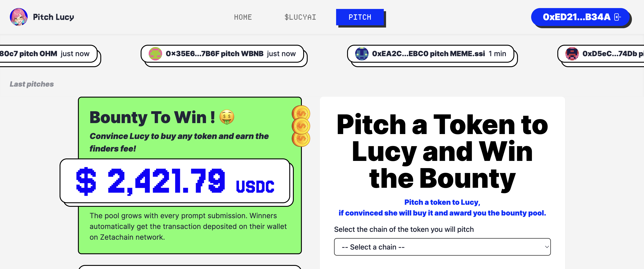
Task: Click the green Bounty To Win heading
Action: pyautogui.click(x=152, y=117)
